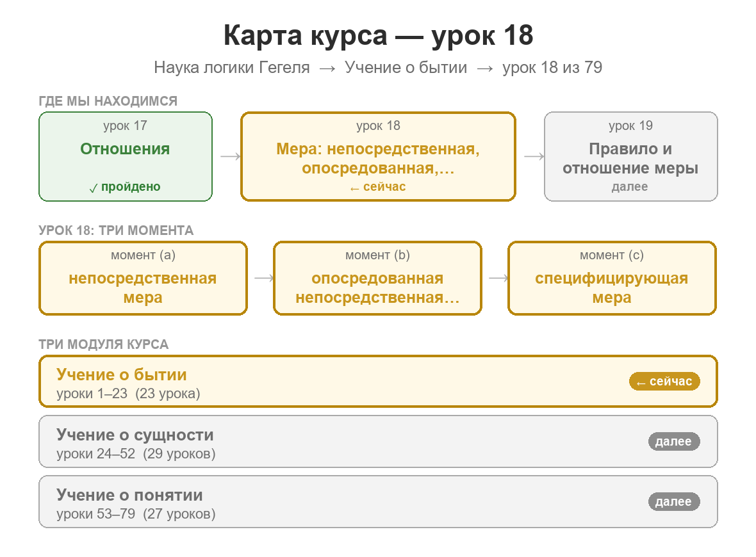The height and width of the screenshot is (557, 756).
Task: Click the arrow between moment (a) and (b)
Action: coord(264,278)
